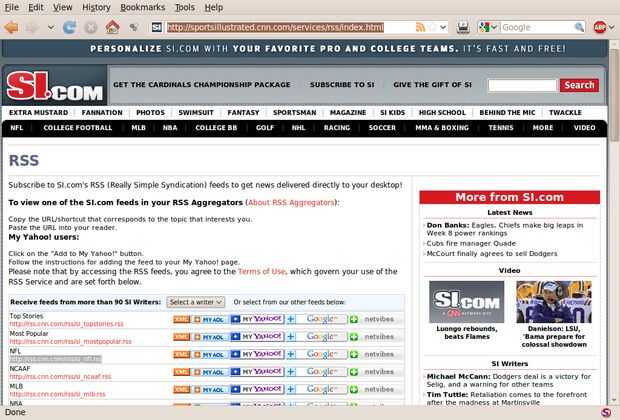This screenshot has height=420, width=620.
Task: Add Top Stories feed to Google
Action: 317,319
